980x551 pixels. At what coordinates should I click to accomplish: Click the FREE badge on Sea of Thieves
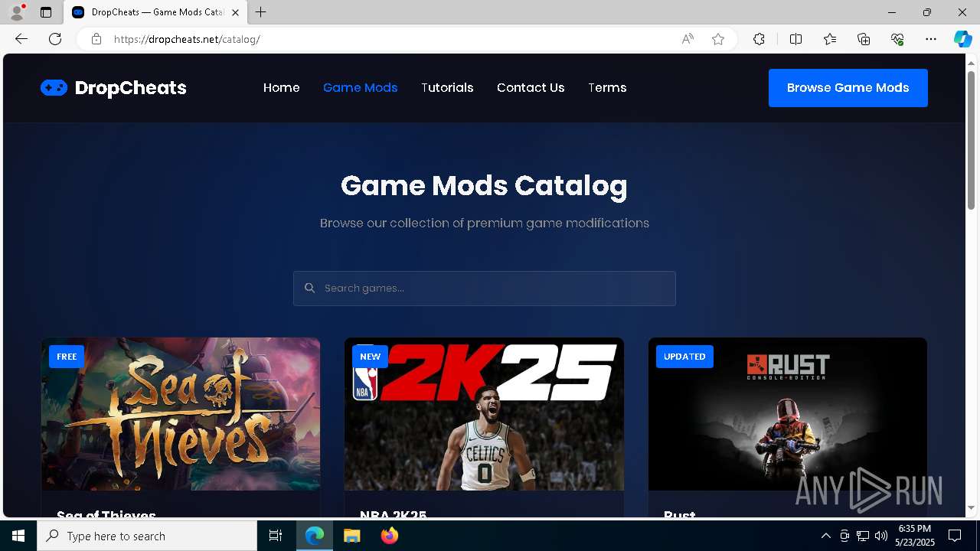pyautogui.click(x=67, y=357)
